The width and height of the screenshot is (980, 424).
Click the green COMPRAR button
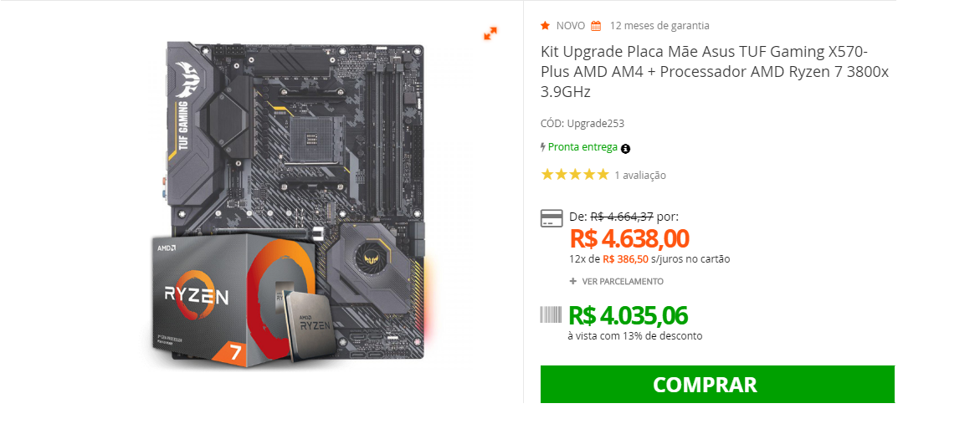click(x=717, y=384)
